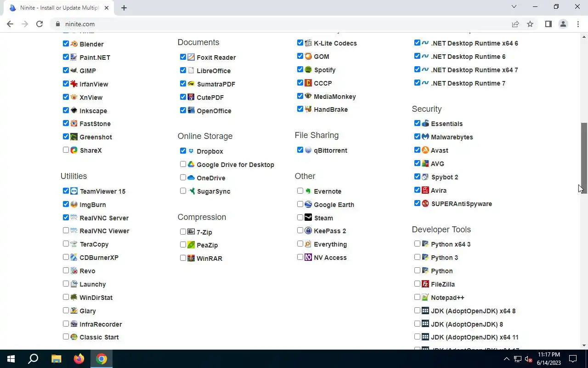The width and height of the screenshot is (588, 368).
Task: Click the Avast orange icon
Action: (425, 150)
